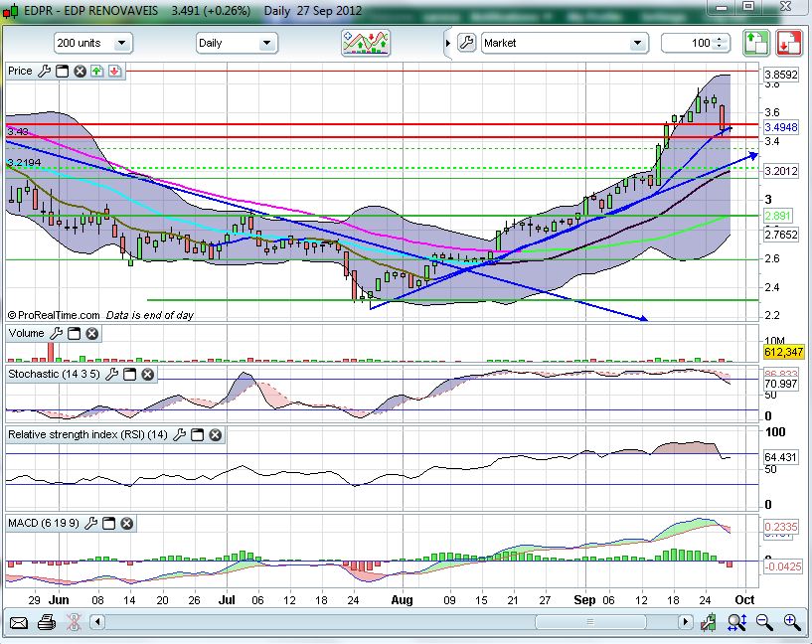812x644 pixels.
Task: Click the 3.2012 price level tag
Action: coord(781,171)
